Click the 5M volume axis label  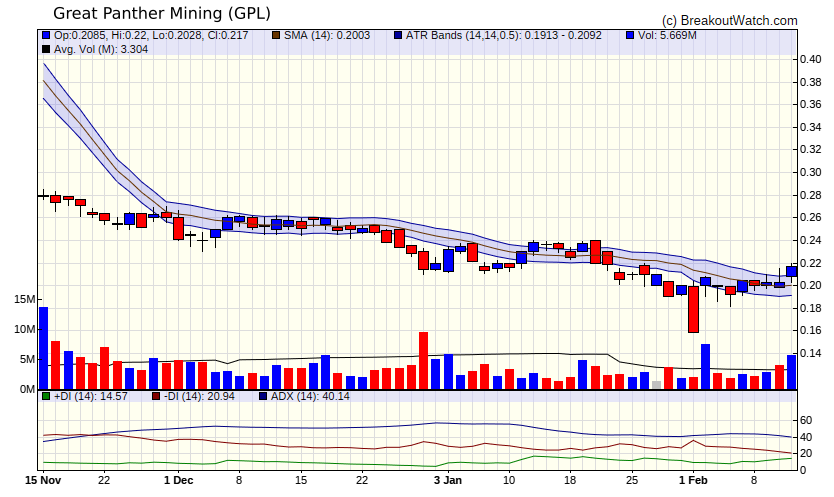point(28,359)
